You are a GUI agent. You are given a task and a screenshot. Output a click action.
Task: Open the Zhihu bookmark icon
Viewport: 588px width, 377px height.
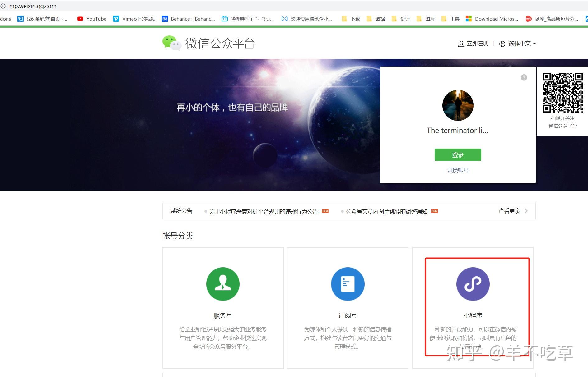21,19
